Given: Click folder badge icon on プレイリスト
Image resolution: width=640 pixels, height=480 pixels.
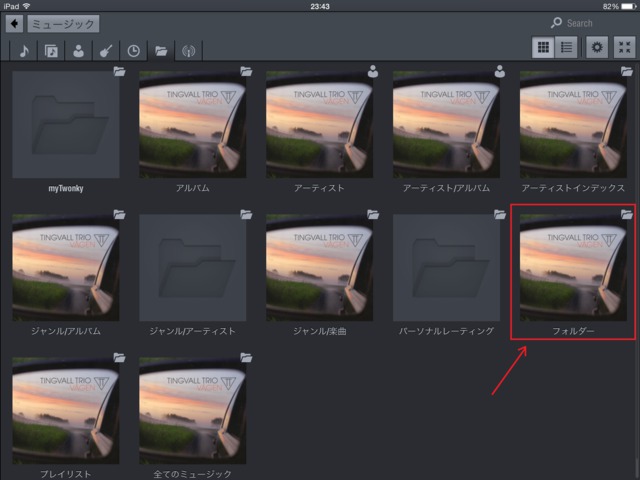Looking at the screenshot, I should [119, 358].
